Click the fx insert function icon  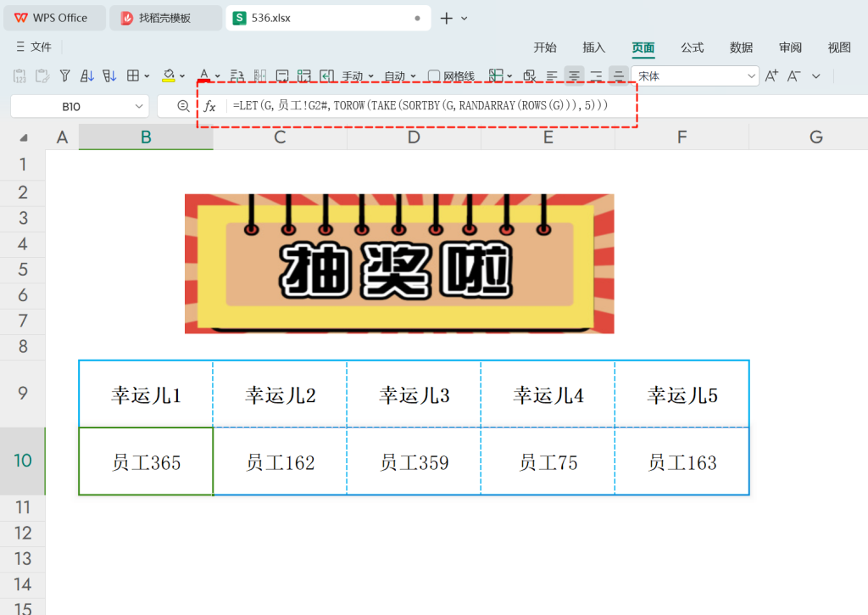coord(209,106)
